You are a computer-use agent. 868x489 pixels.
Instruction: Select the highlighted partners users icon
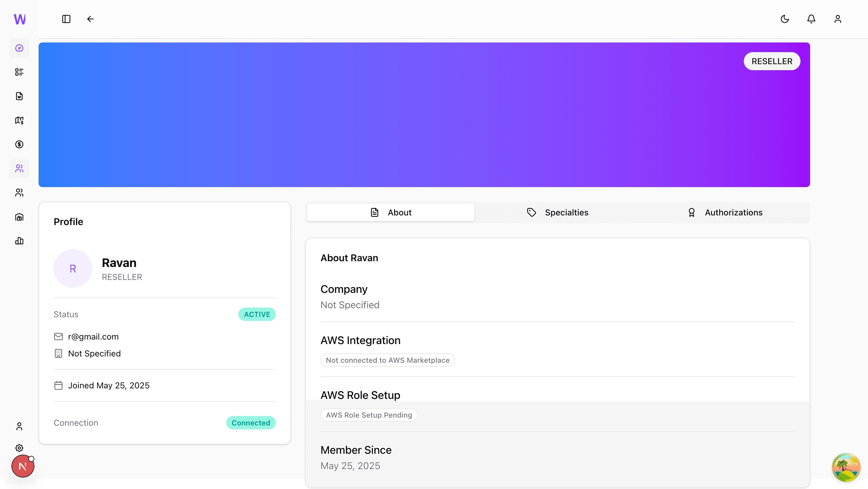point(19,168)
